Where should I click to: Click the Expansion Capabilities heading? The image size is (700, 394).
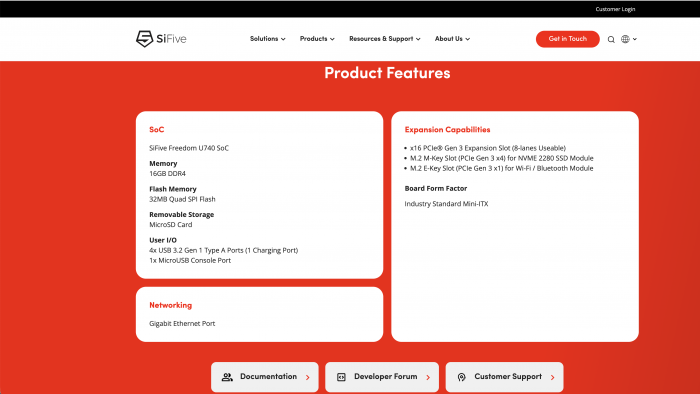[447, 130]
